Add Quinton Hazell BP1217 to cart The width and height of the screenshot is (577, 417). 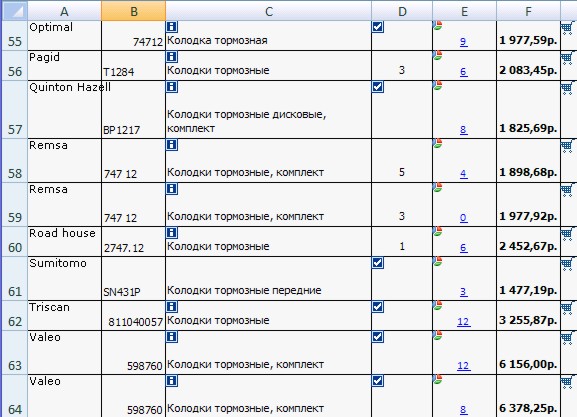[x=567, y=88]
